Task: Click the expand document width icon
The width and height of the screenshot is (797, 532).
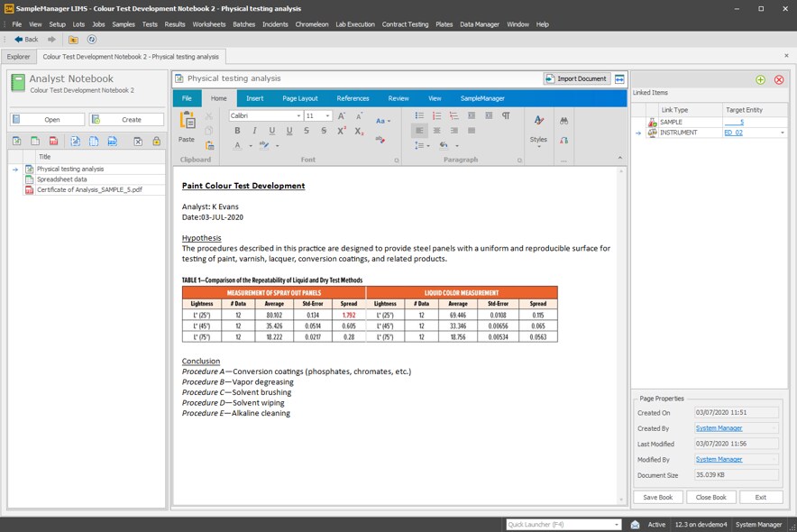Action: tap(620, 78)
